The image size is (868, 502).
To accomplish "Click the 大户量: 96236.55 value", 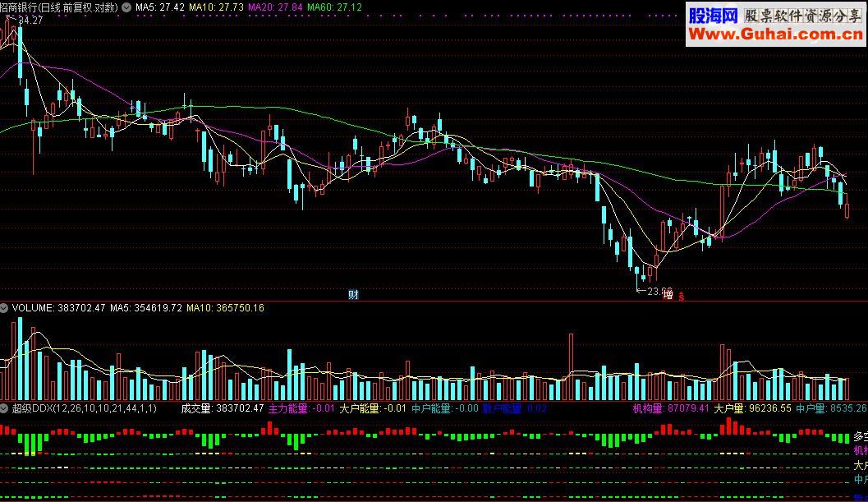I will pyautogui.click(x=753, y=408).
